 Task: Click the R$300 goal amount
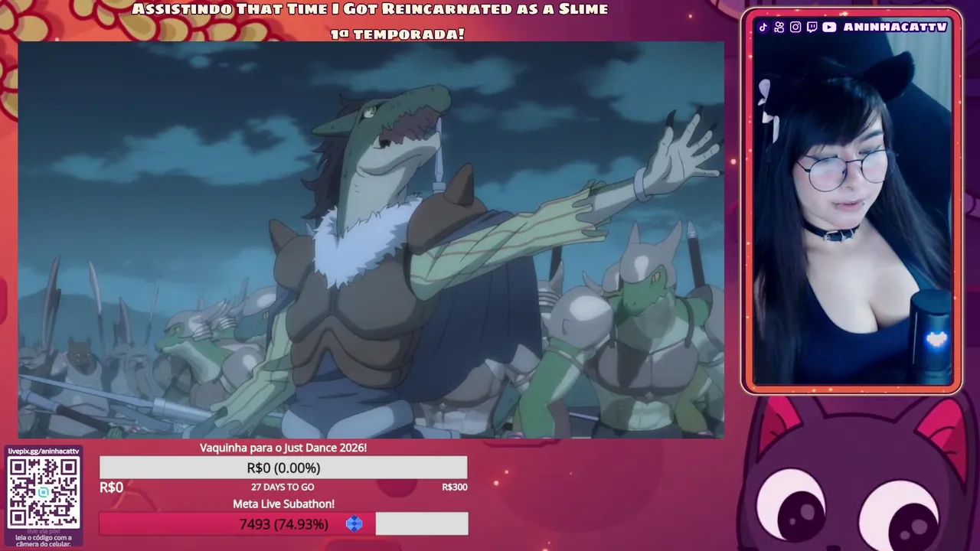point(455,487)
